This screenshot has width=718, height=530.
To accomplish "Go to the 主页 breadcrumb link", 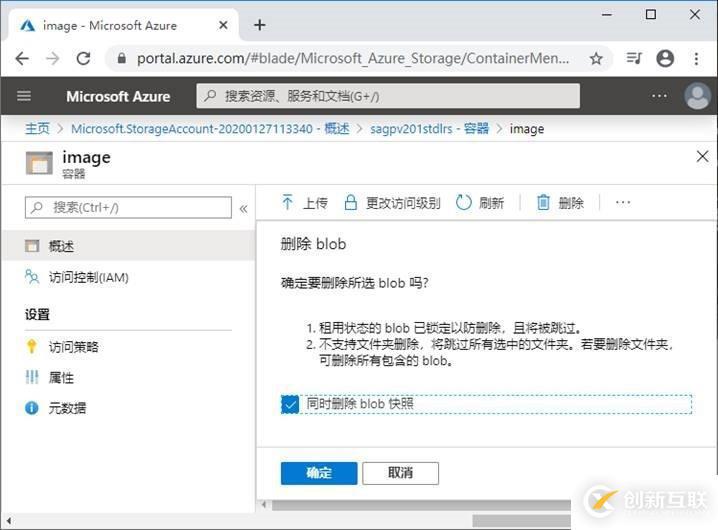I will 37,129.
